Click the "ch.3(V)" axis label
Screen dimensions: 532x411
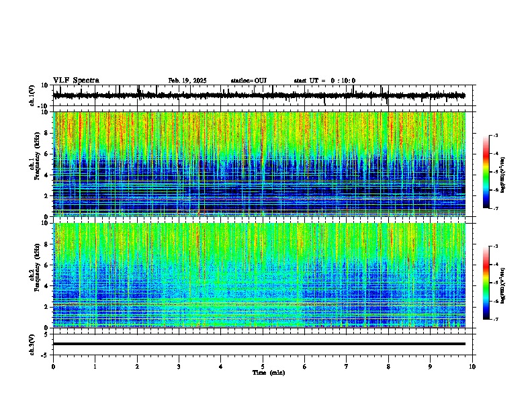pos(32,345)
